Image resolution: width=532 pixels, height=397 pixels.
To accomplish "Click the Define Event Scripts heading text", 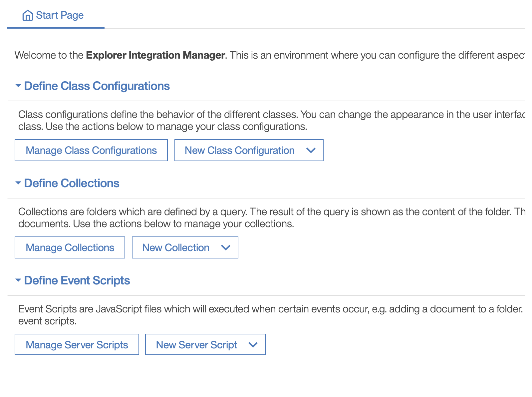I will [77, 280].
